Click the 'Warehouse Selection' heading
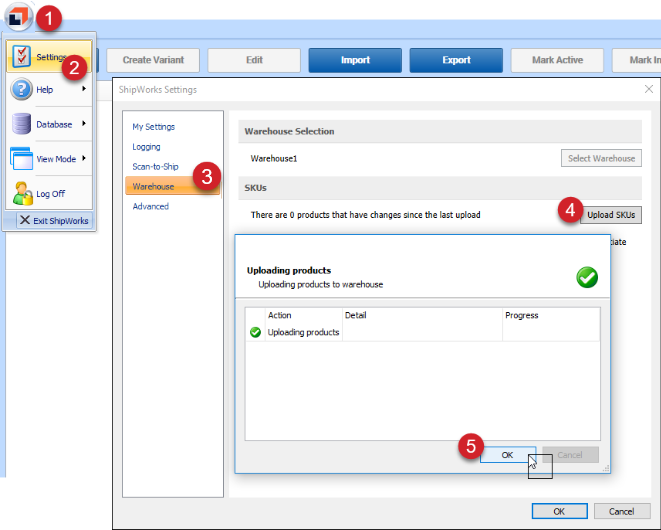The height and width of the screenshot is (530, 661). pyautogui.click(x=289, y=131)
